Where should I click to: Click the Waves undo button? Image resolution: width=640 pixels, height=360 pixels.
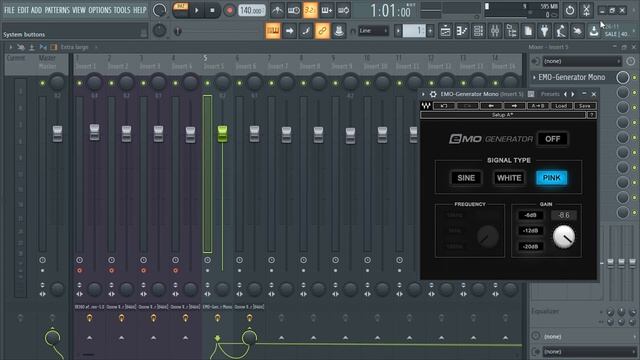[x=444, y=106]
